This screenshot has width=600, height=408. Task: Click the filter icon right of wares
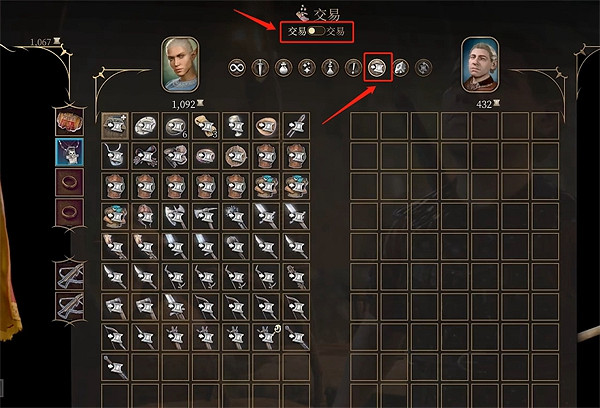(x=400, y=68)
